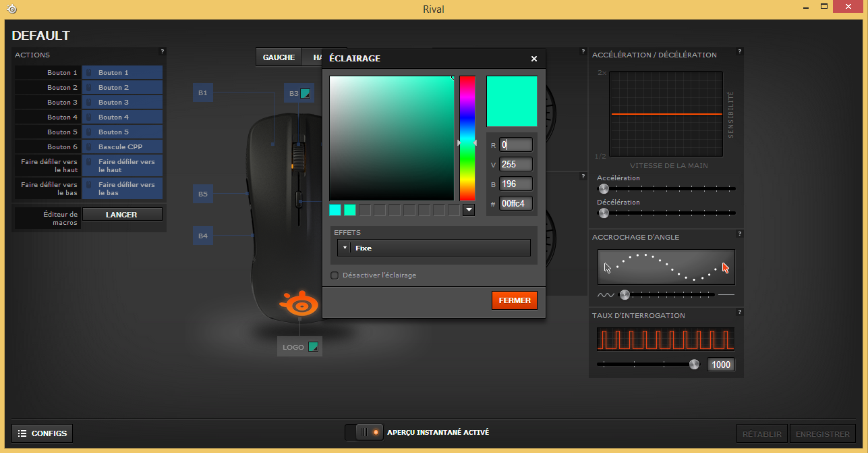The image size is (868, 453).
Task: Click the LOGO lighting color icon
Action: tap(312, 347)
